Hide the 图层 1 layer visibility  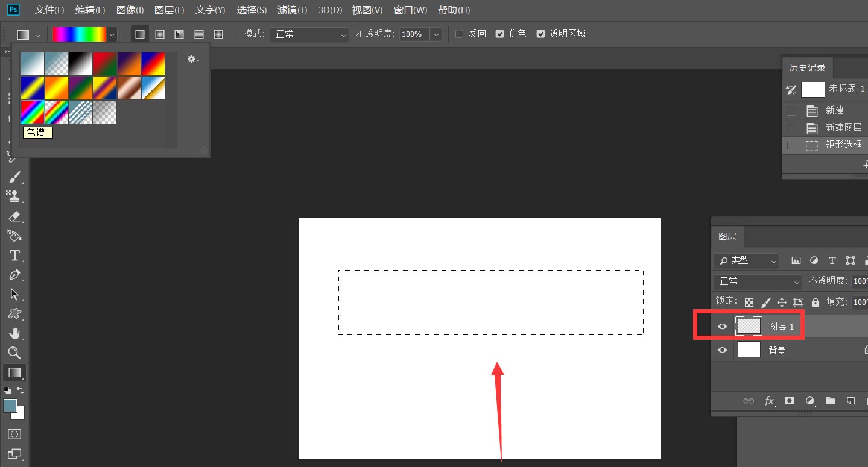[723, 326]
